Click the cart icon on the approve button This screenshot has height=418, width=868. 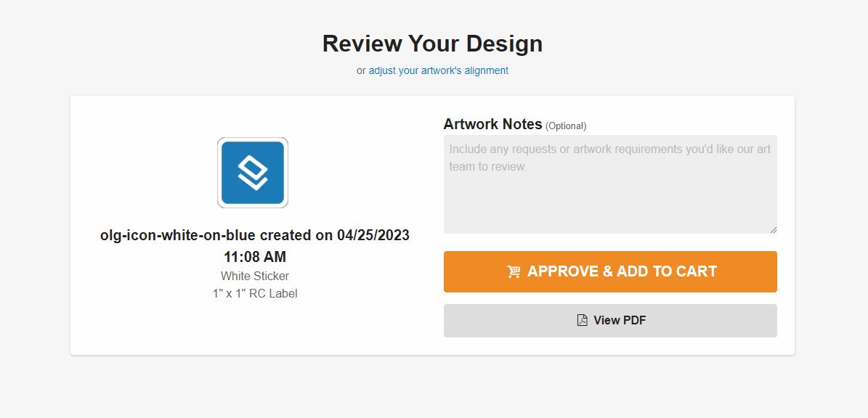click(x=514, y=272)
